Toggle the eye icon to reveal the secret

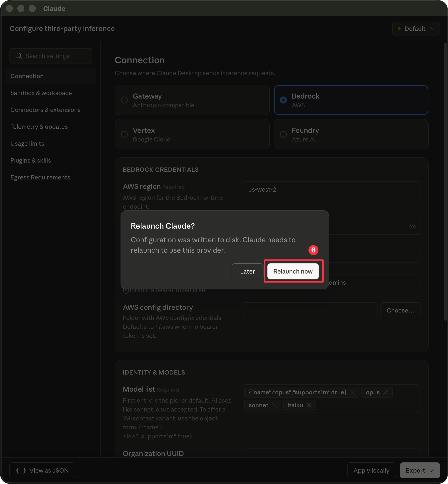tap(412, 227)
